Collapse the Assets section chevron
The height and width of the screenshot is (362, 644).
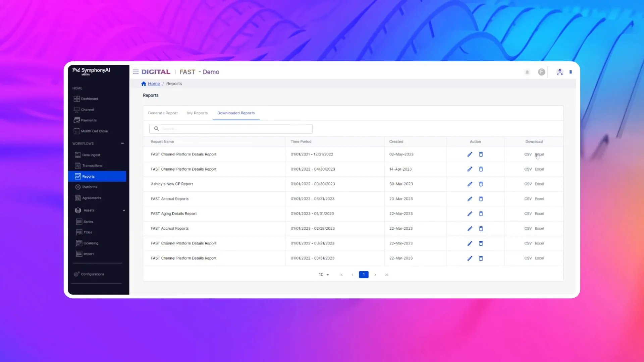124,210
